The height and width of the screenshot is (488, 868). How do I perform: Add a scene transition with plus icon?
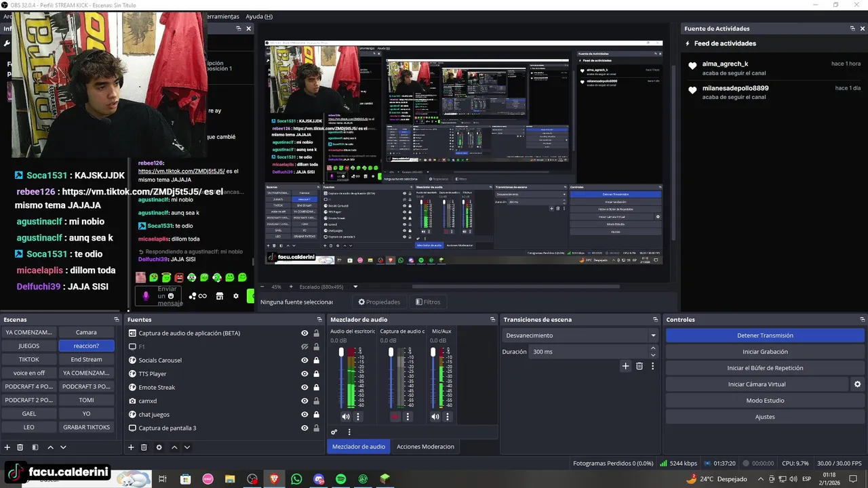(626, 366)
